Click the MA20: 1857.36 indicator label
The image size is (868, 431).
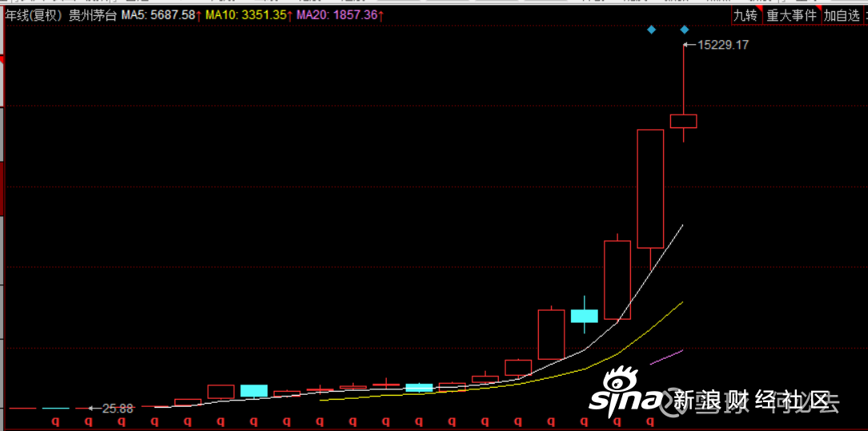click(x=340, y=15)
